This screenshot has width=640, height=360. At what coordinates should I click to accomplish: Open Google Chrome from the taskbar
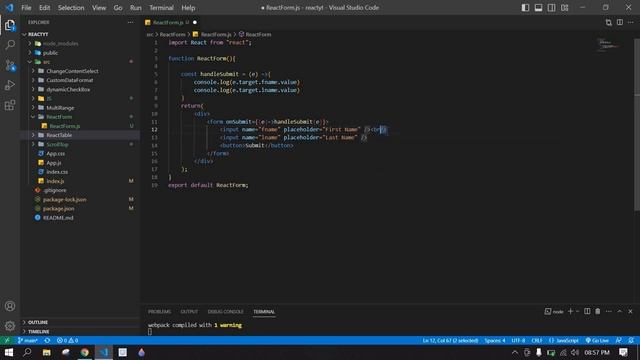point(84,352)
